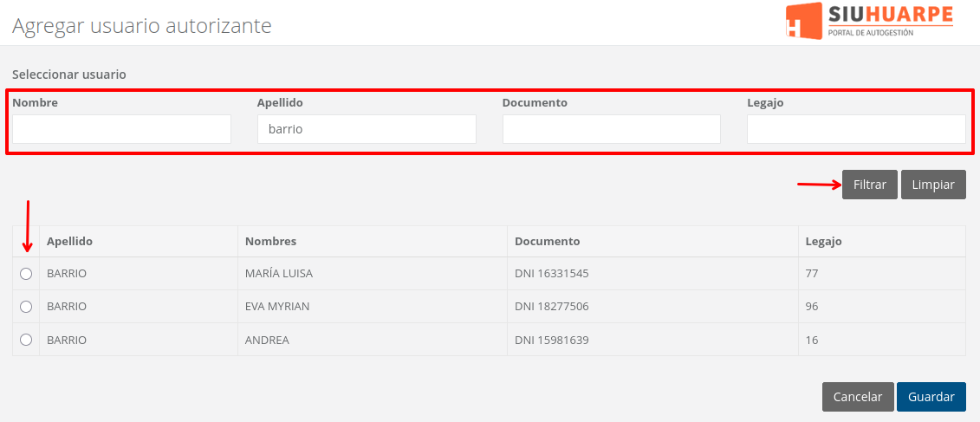
Task: Focus the Documento input field
Action: tap(611, 129)
